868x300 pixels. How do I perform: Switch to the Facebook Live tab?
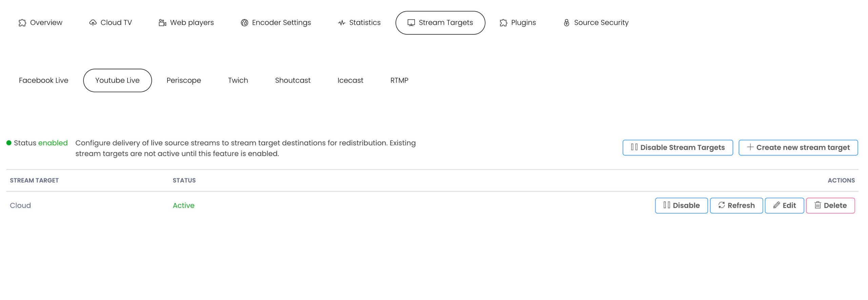pyautogui.click(x=43, y=80)
